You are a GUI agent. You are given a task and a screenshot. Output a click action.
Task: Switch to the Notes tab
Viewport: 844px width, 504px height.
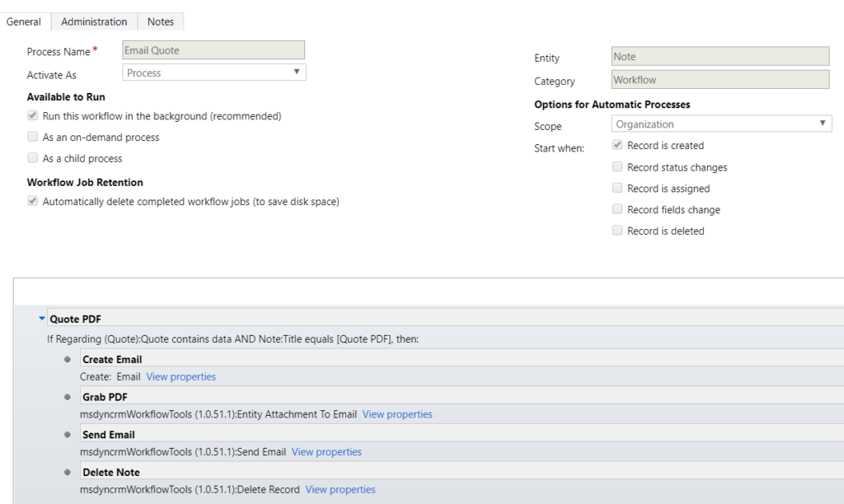(160, 21)
